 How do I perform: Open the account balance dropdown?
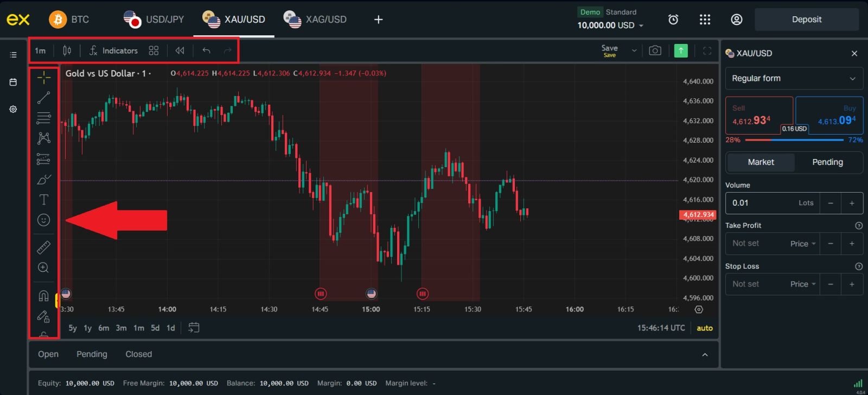point(610,25)
